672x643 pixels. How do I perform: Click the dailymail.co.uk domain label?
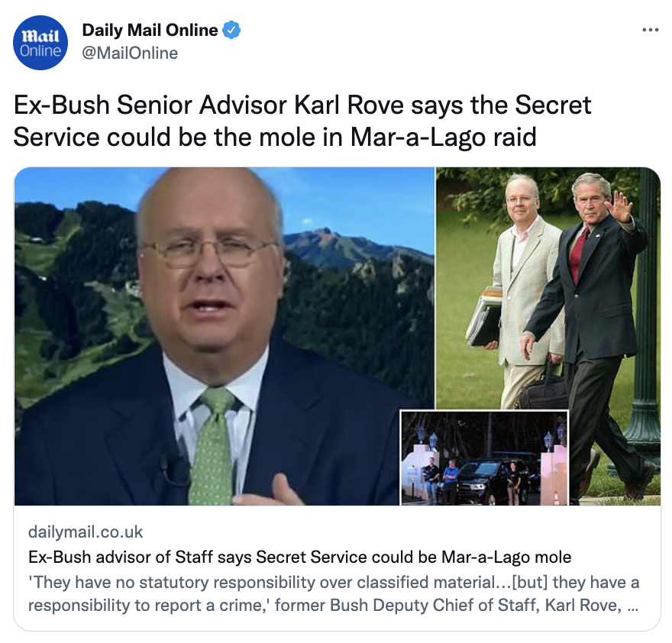coord(86,532)
